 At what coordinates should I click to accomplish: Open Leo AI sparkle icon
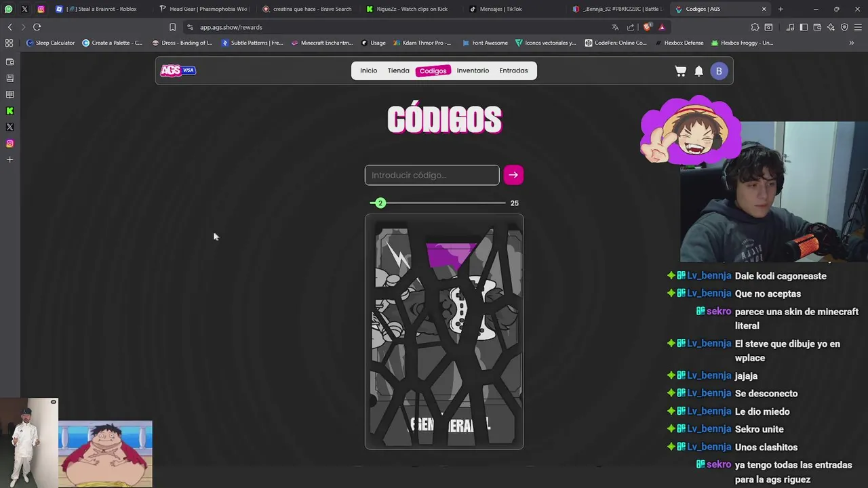tap(831, 27)
